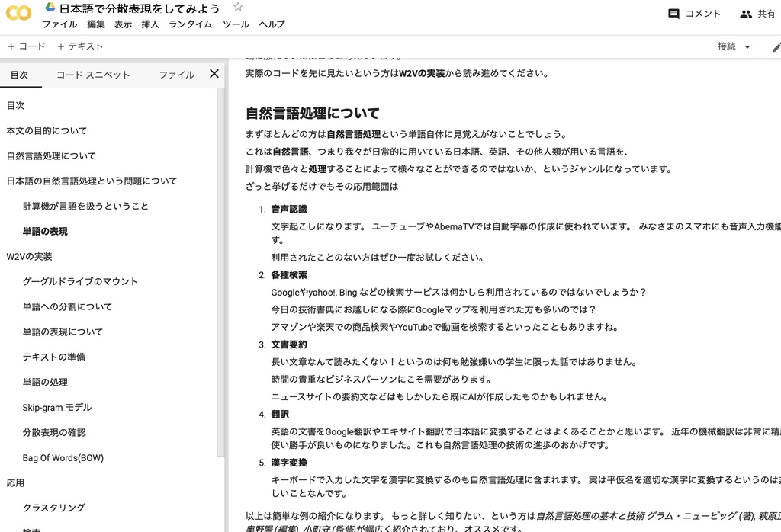Select the pencil edit icon on the toolbar
This screenshot has width=781, height=532.
click(776, 46)
